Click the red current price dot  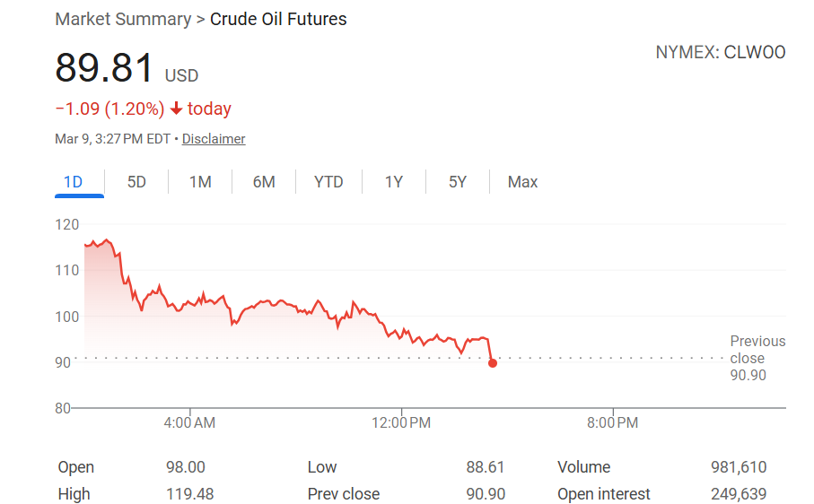click(493, 362)
